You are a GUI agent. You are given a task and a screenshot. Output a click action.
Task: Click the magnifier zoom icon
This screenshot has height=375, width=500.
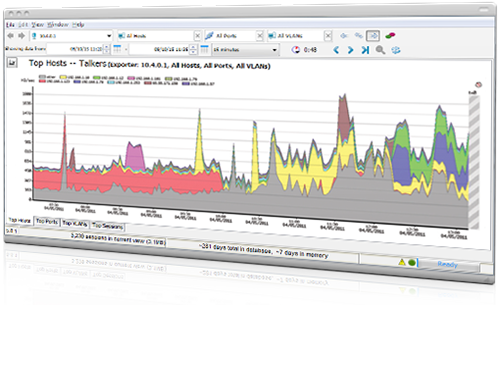(x=380, y=50)
